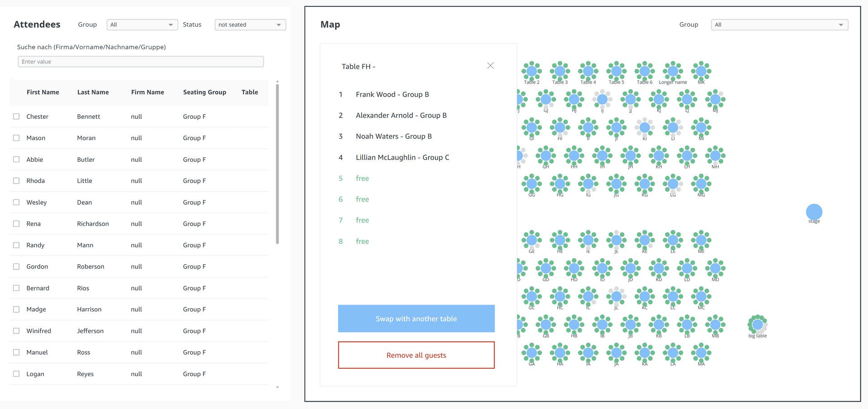Select the Longer name table icon
The image size is (868, 409).
[673, 71]
